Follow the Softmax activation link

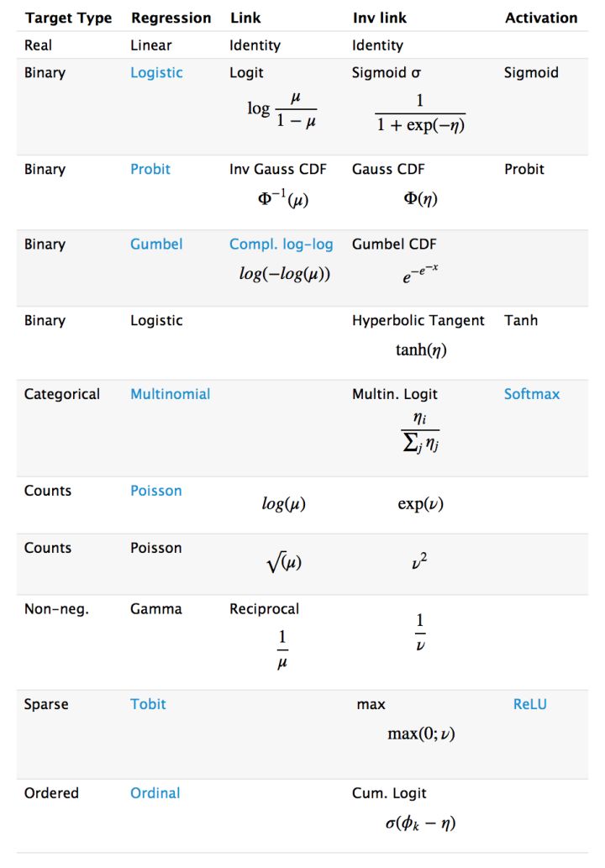point(532,394)
